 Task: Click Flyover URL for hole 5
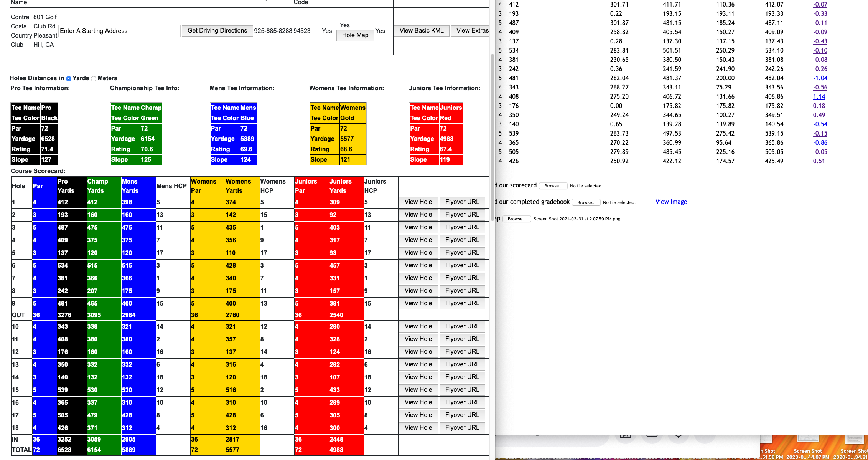tap(462, 253)
